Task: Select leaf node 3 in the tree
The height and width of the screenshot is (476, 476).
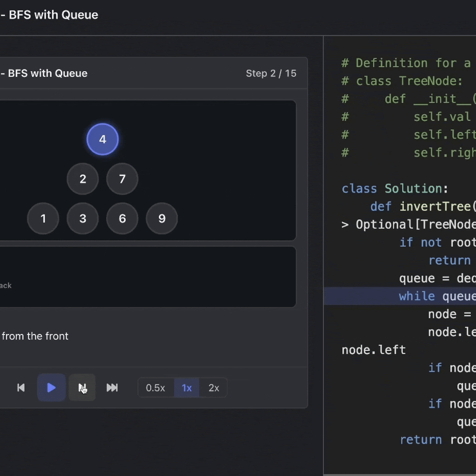Action: pyautogui.click(x=82, y=218)
